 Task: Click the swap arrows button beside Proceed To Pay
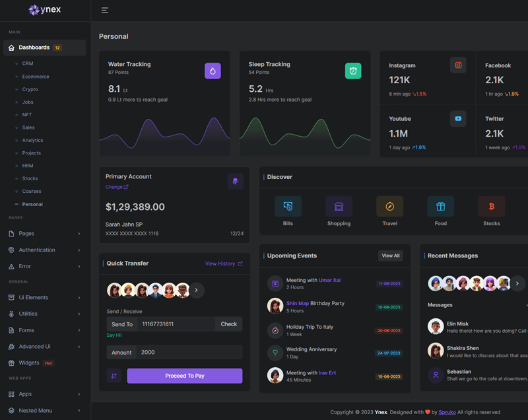[114, 376]
